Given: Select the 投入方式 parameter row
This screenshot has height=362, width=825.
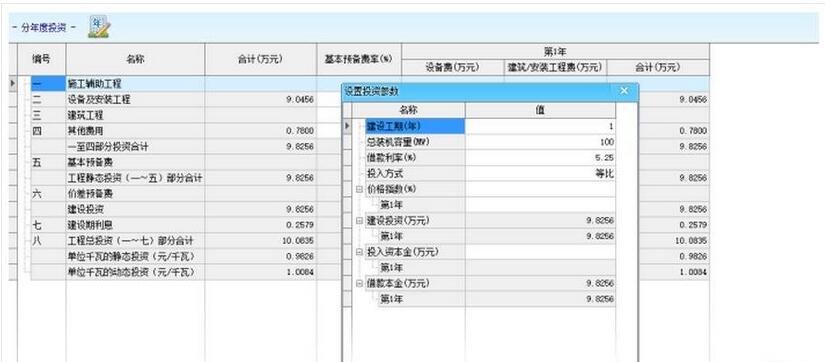Looking at the screenshot, I should (x=415, y=174).
